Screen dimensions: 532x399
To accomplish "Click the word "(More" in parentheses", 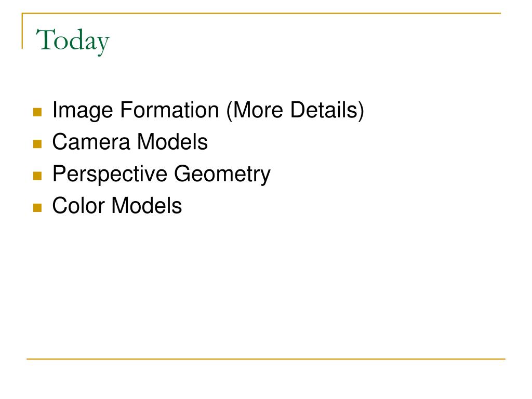I will click(x=255, y=111).
